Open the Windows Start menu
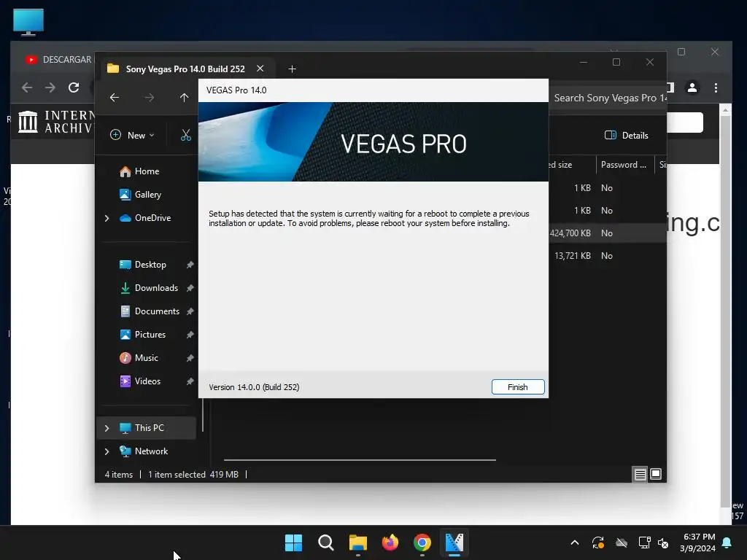The height and width of the screenshot is (560, 747). click(293, 542)
